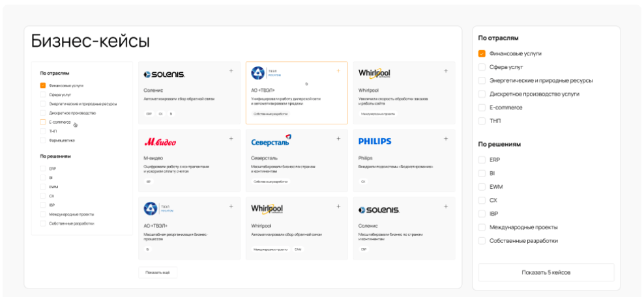644x297 pixels.
Task: Click the Северсталь logo
Action: (x=271, y=141)
